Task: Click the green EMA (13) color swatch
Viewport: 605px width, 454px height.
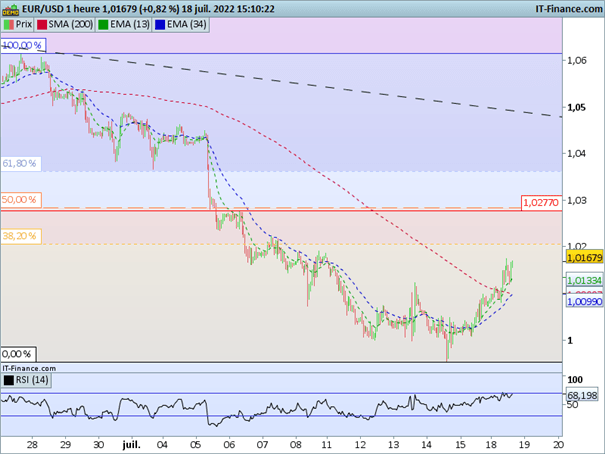Action: [x=103, y=25]
